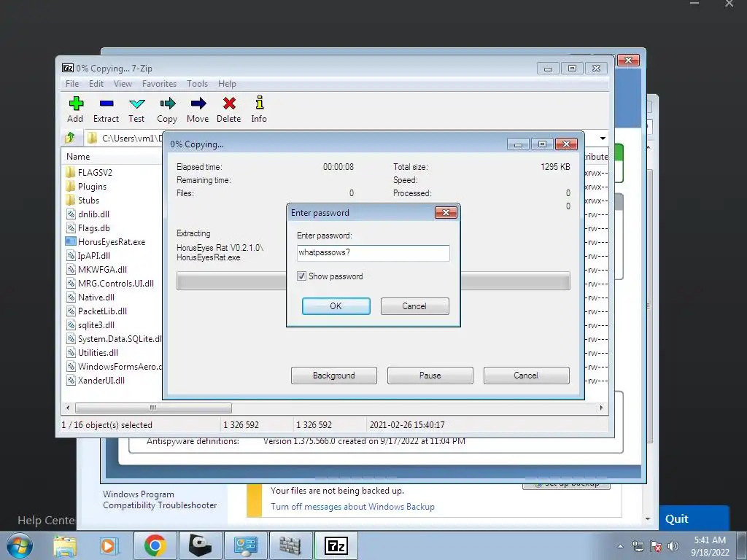Click the 7-Zip taskbar icon
Image resolution: width=747 pixels, height=560 pixels.
[336, 545]
